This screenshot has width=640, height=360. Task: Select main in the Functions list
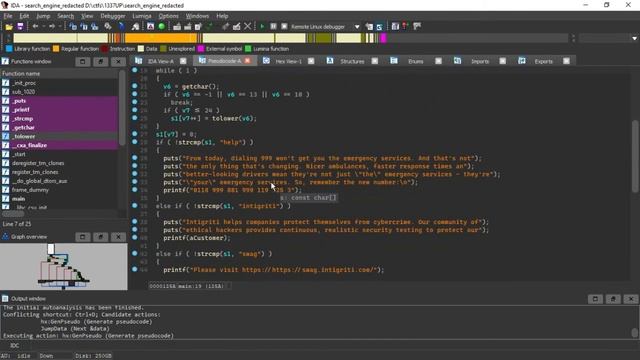point(18,199)
